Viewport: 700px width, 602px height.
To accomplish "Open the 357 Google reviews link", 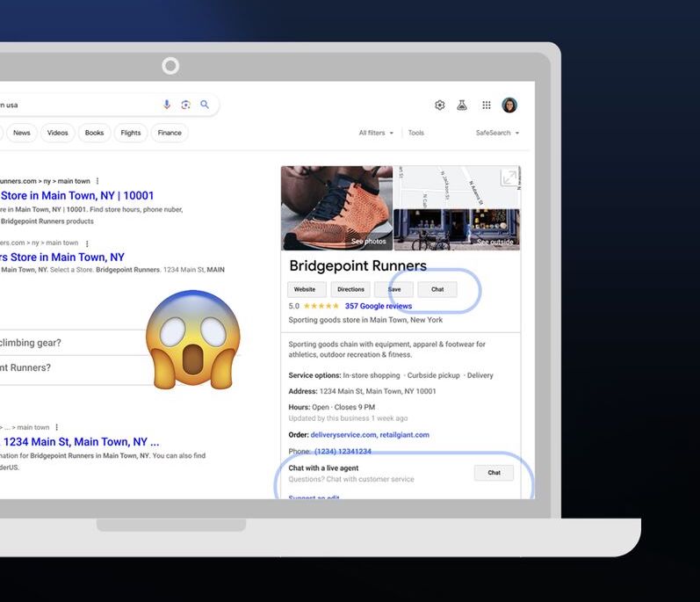I will click(x=379, y=306).
